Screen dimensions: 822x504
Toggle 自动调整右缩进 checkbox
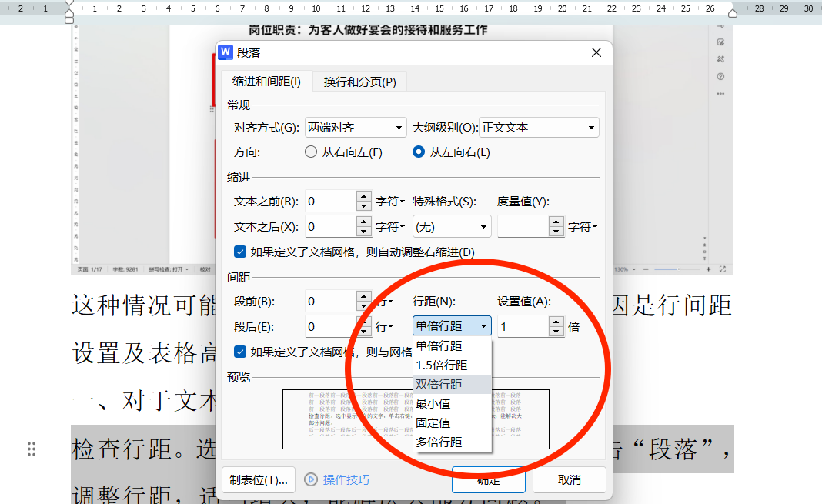point(240,252)
